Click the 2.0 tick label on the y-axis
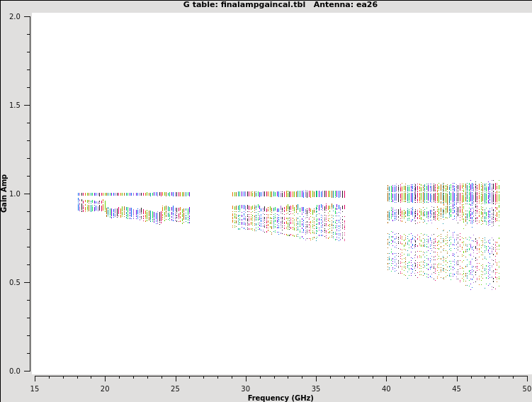This screenshot has height=402, width=532. click(15, 16)
